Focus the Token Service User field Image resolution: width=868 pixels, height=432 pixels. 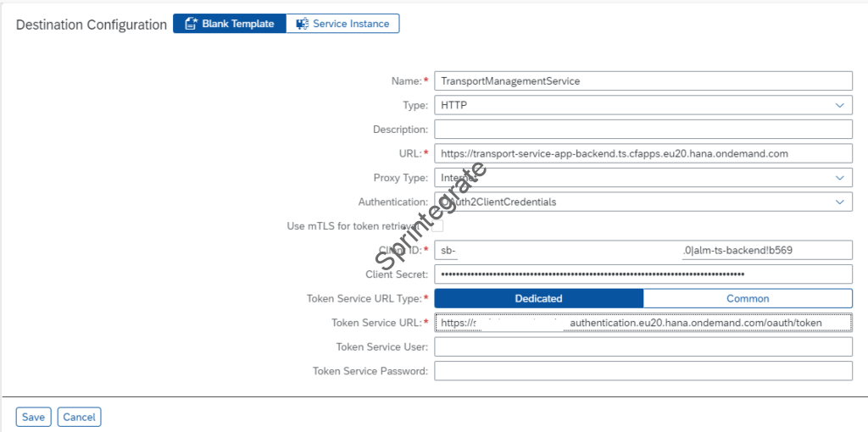(642, 346)
